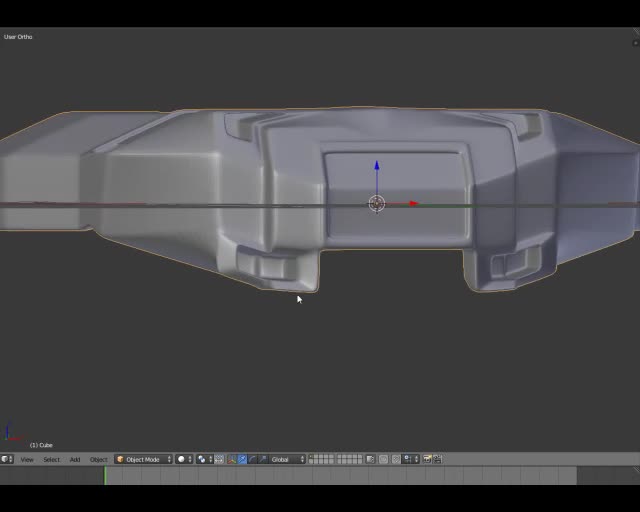640x512 pixels.
Task: Open the Object menu
Action: tap(98, 460)
